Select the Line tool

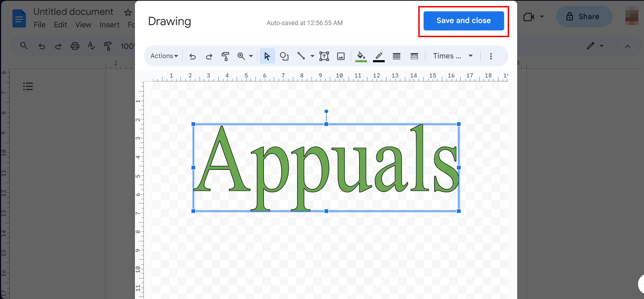[x=301, y=56]
